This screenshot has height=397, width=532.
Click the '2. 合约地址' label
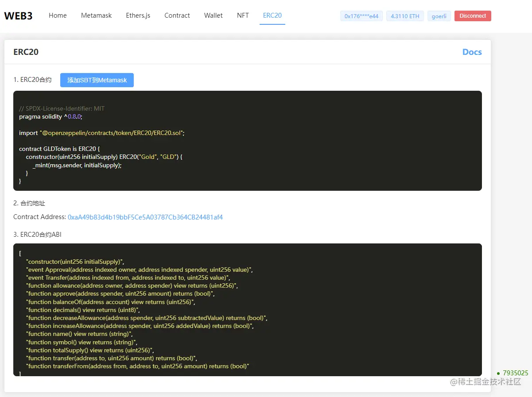(x=29, y=203)
